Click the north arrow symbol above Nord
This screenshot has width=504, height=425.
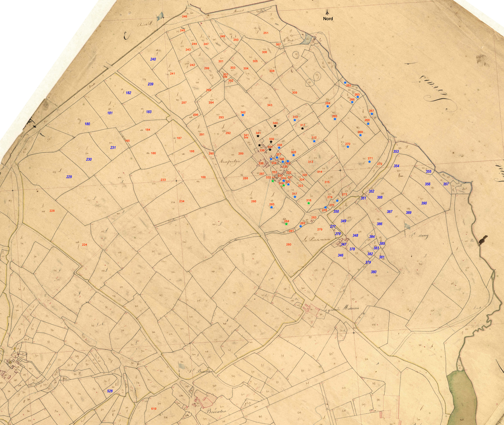click(x=327, y=12)
